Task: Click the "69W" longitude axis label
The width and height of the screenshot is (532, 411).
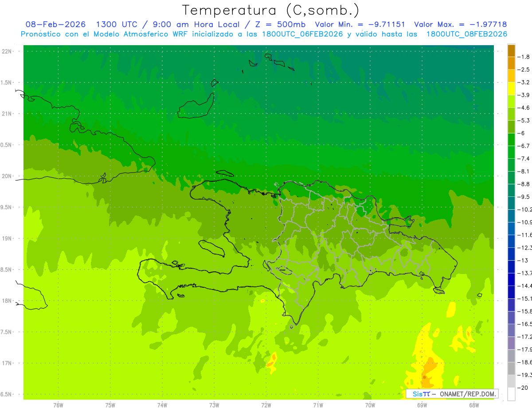Action: tap(422, 405)
